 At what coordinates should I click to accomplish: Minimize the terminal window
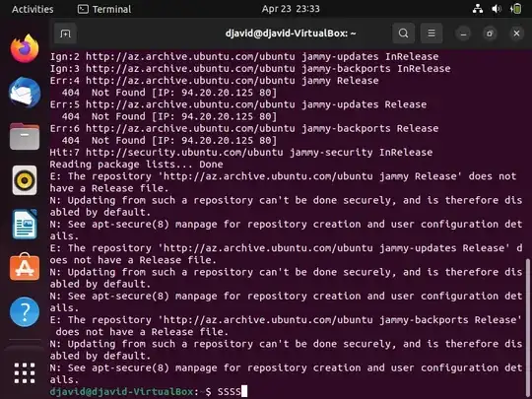tap(463, 33)
